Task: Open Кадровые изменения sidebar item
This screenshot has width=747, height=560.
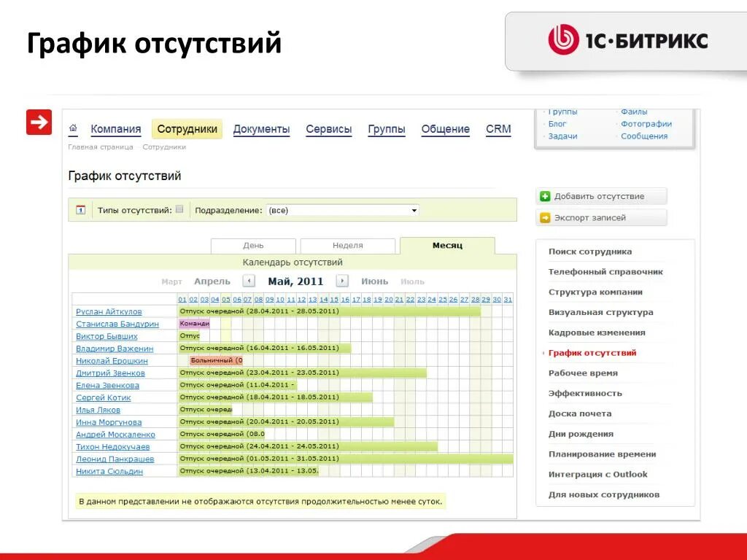Action: point(597,332)
